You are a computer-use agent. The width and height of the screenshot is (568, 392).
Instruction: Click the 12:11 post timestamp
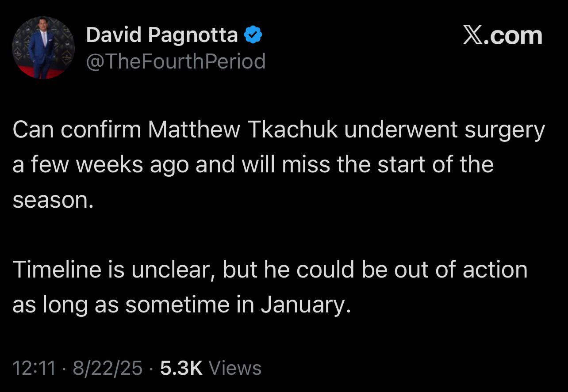pyautogui.click(x=34, y=368)
